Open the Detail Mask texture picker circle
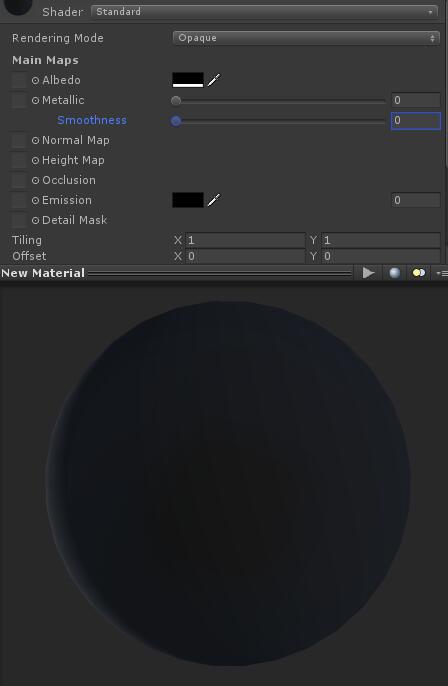 click(x=35, y=220)
